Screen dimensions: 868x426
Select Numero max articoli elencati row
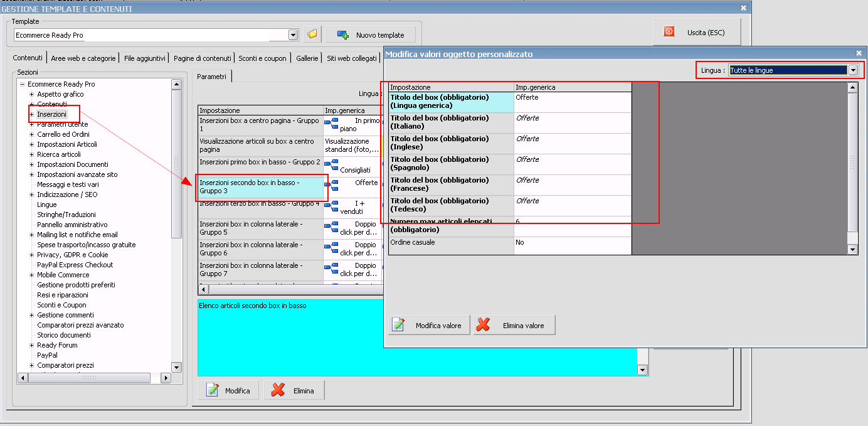click(x=510, y=226)
